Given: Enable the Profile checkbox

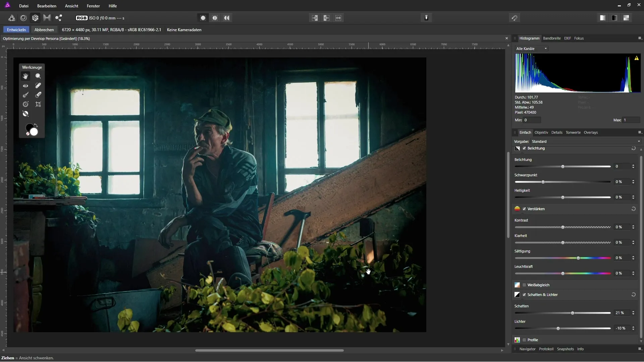Looking at the screenshot, I should point(524,340).
